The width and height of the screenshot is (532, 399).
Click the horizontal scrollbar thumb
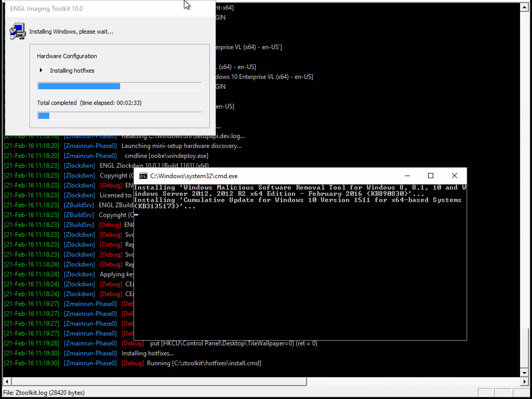pyautogui.click(x=159, y=382)
